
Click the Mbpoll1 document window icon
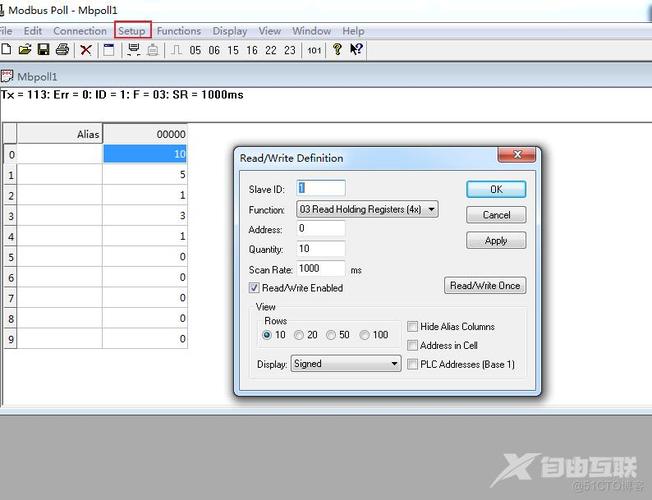click(7, 76)
